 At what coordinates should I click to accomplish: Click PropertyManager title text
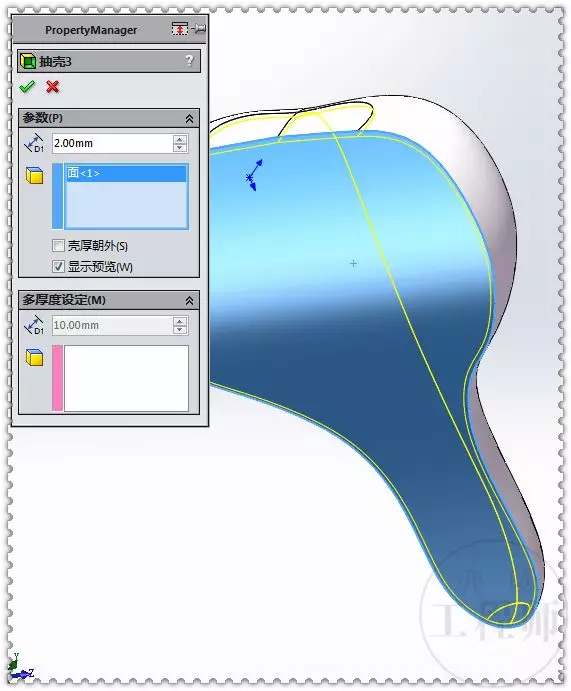pos(91,30)
